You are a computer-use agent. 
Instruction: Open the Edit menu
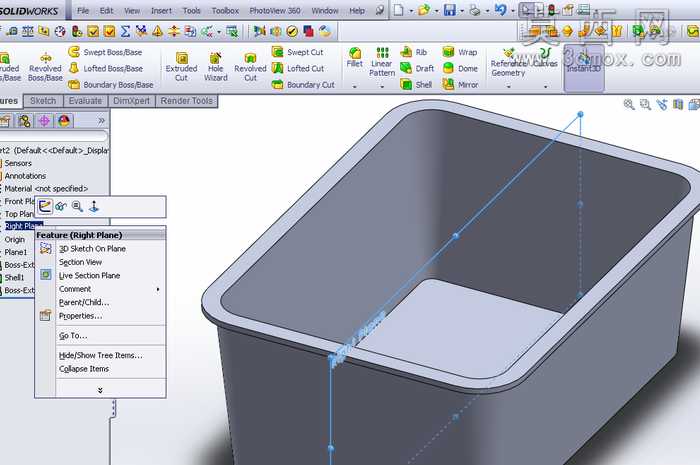[x=106, y=10]
